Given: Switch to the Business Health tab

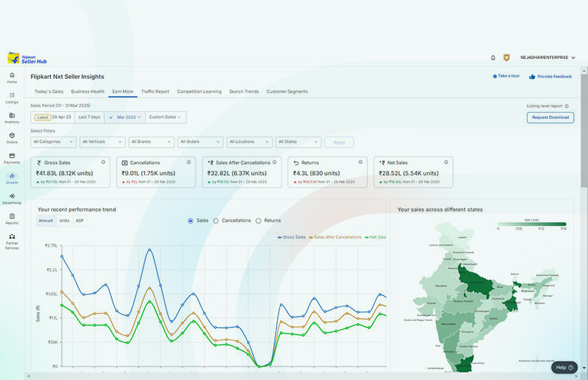Looking at the screenshot, I should (87, 91).
